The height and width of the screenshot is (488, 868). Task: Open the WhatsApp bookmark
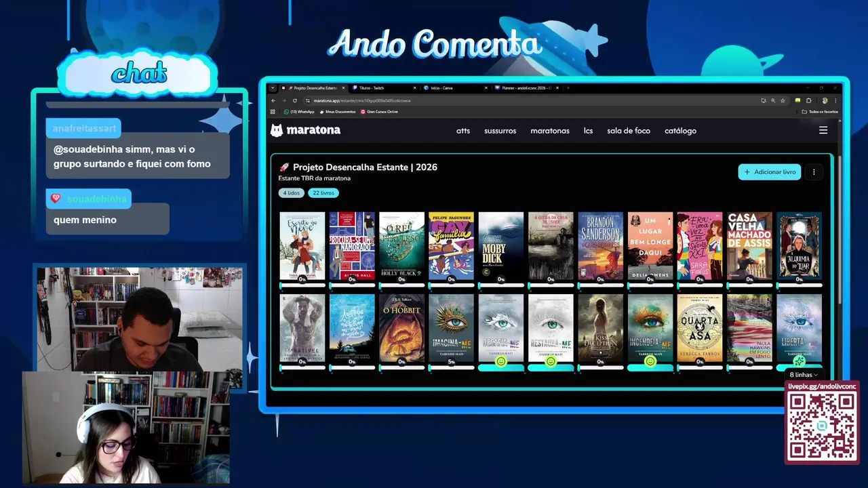pyautogui.click(x=299, y=112)
